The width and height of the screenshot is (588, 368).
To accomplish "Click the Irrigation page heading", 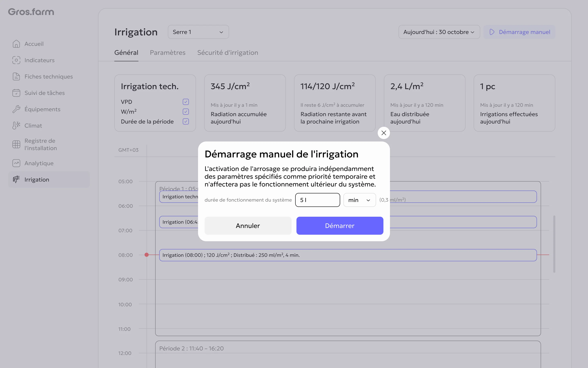I will (x=136, y=32).
